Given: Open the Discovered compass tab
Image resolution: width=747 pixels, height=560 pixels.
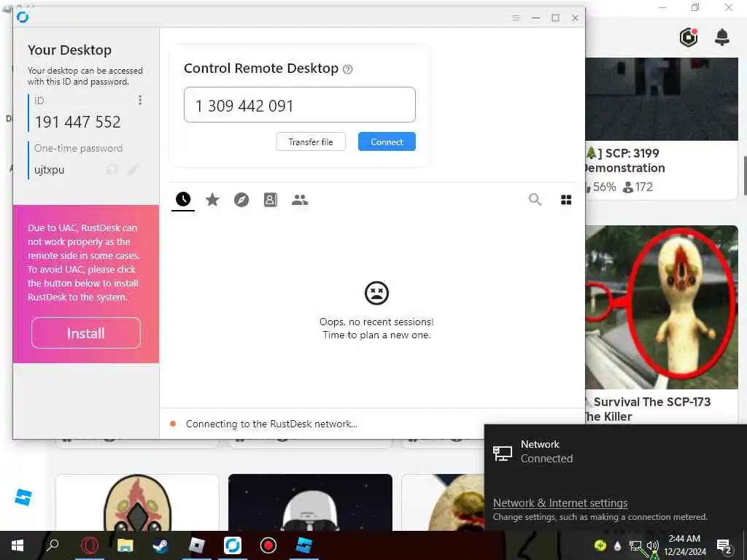Looking at the screenshot, I should click(241, 200).
